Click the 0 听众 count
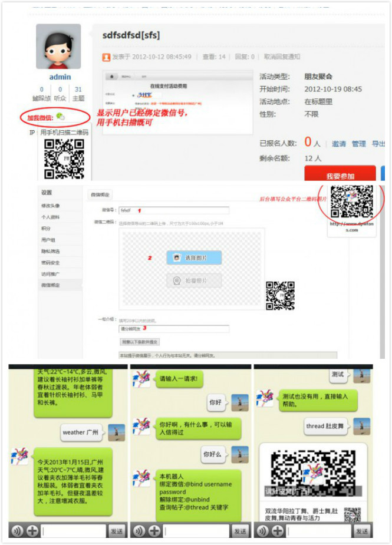 tap(60, 94)
